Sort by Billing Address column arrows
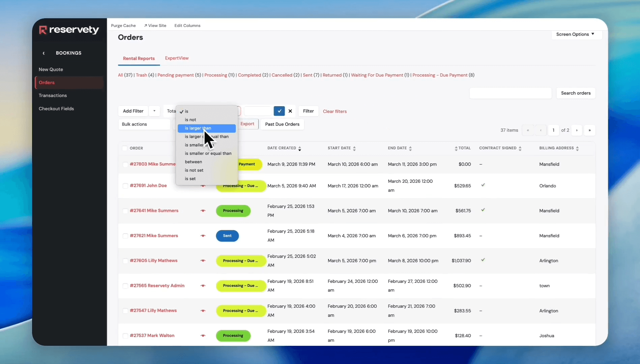Screen dimensions: 640x364 pos(577,148)
